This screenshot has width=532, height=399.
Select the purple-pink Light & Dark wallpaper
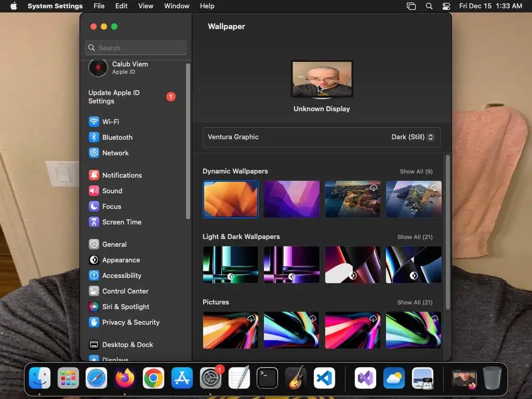(x=291, y=264)
